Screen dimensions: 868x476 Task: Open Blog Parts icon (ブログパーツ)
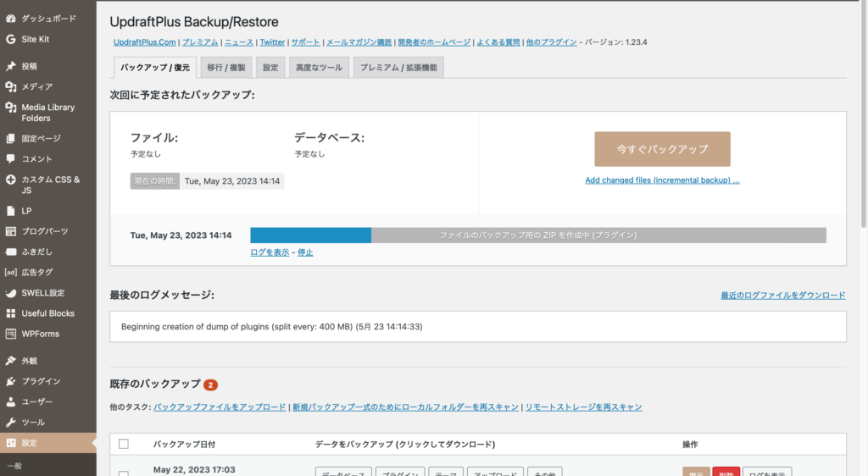pos(10,231)
